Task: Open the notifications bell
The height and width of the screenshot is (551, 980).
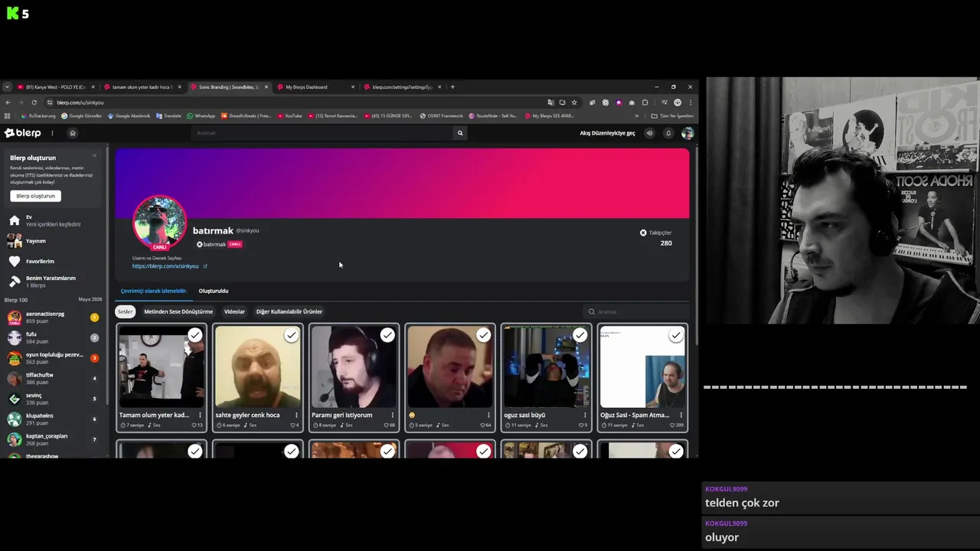Action: tap(668, 133)
